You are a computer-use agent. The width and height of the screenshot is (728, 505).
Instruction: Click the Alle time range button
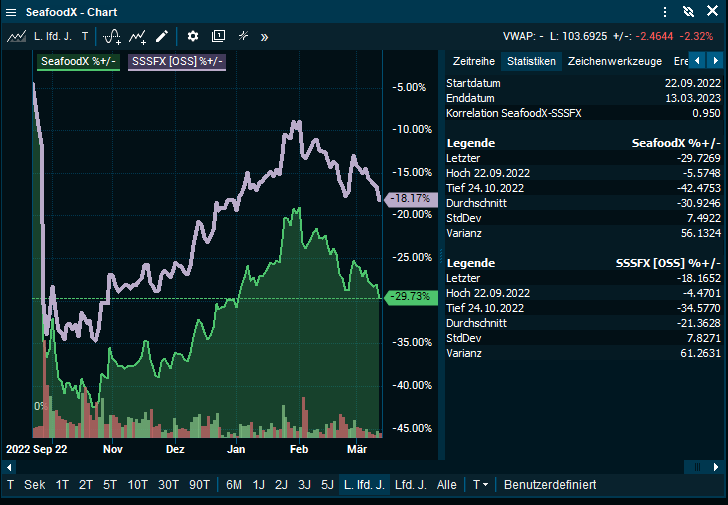446,485
